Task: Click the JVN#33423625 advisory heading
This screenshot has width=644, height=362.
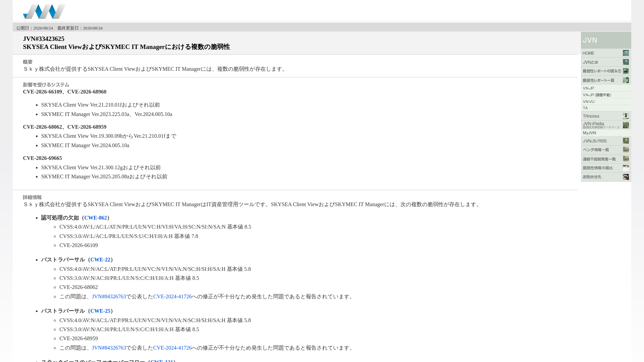Action: pos(44,39)
